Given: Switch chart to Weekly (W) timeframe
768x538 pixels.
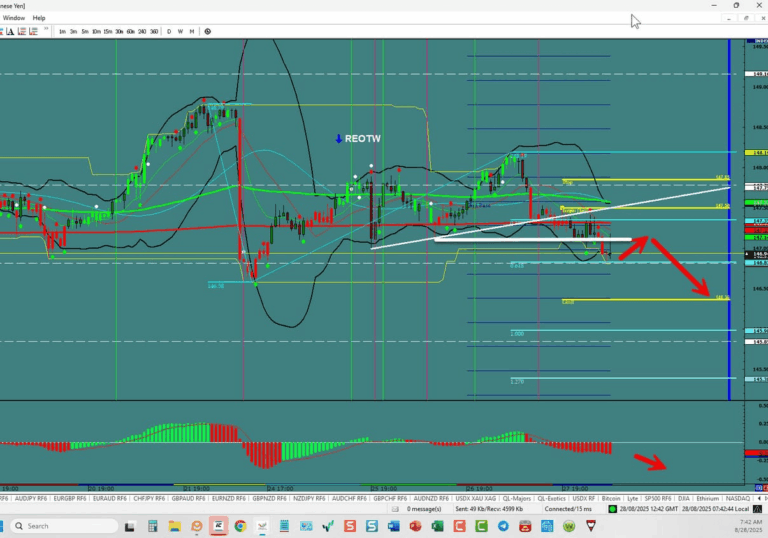Looking at the screenshot, I should [x=180, y=31].
